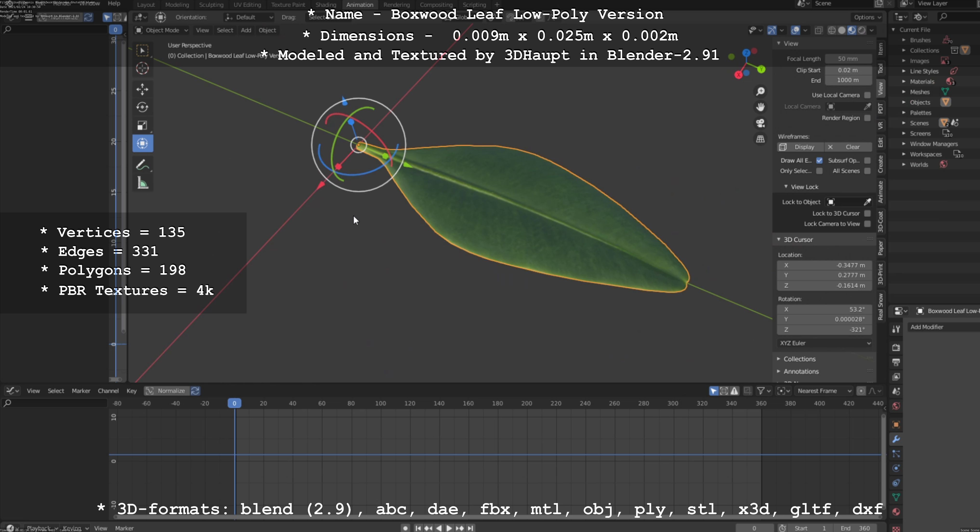
Task: Toggle Normalize in graph editor
Action: [x=167, y=391]
